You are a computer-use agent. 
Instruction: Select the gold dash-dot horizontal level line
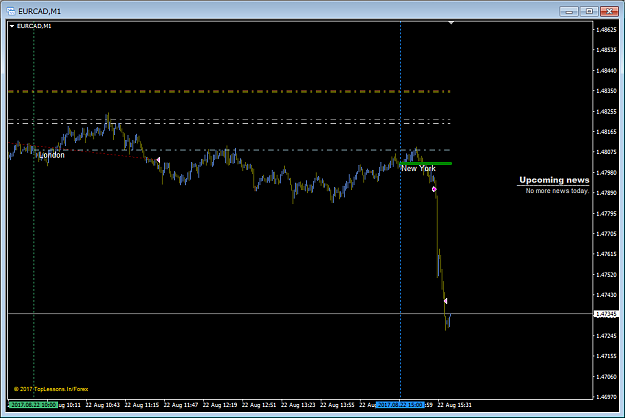(229, 92)
